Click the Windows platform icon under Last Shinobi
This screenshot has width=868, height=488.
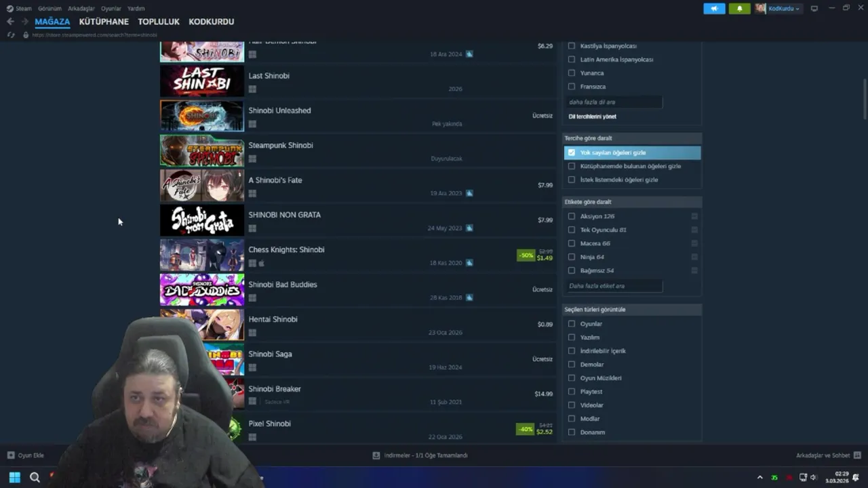click(x=252, y=89)
